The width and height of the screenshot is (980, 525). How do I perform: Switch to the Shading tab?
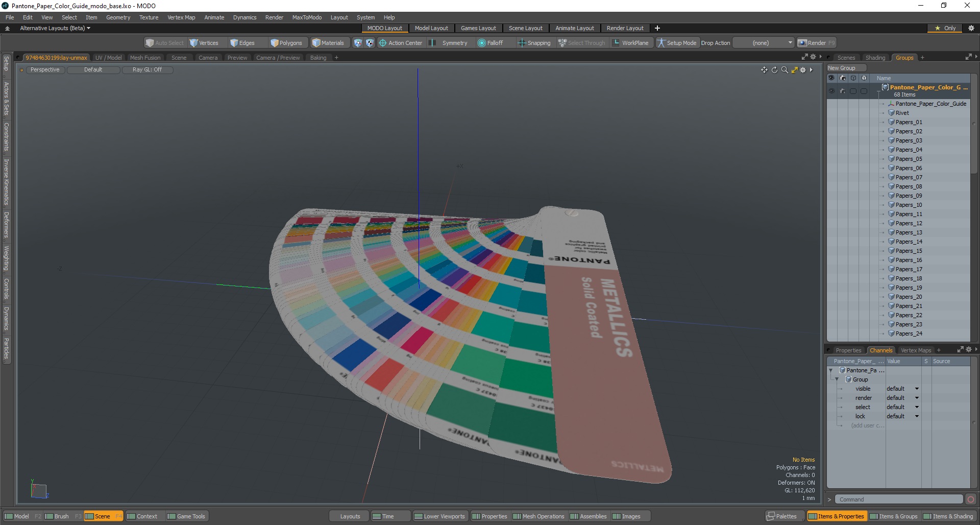[x=875, y=58]
